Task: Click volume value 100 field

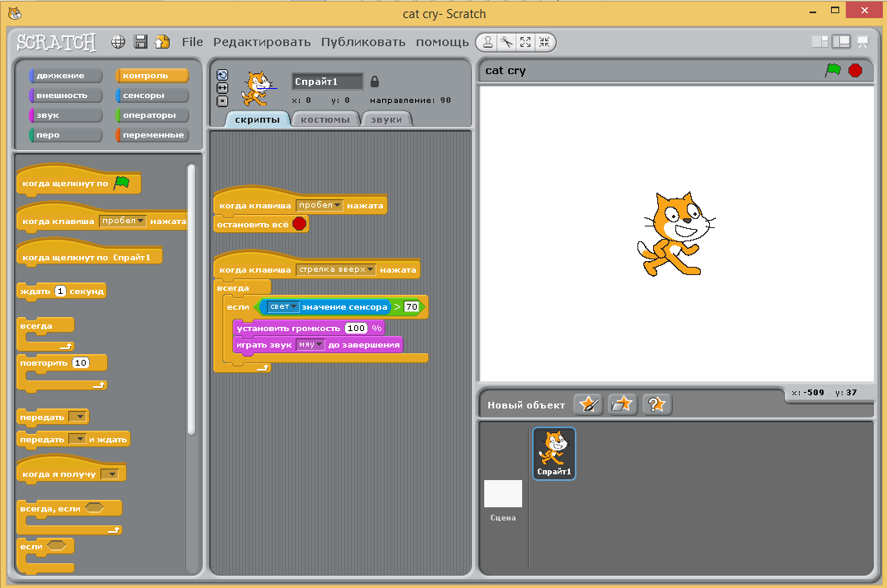Action: point(356,328)
